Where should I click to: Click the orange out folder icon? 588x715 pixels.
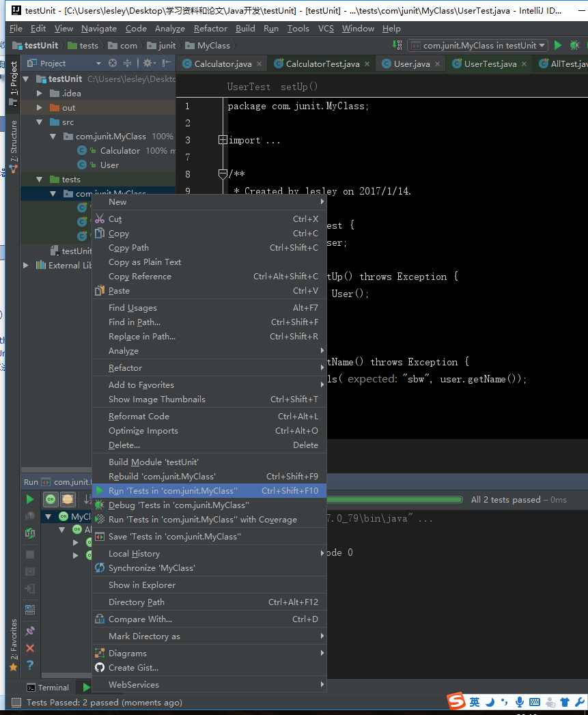click(55, 108)
